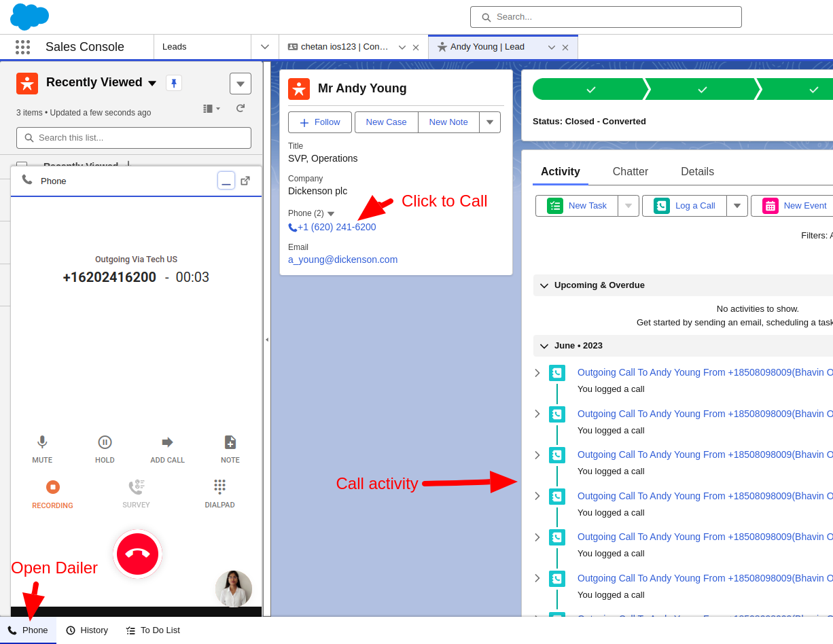833x644 pixels.
Task: Open more lead actions dropdown
Action: [490, 122]
